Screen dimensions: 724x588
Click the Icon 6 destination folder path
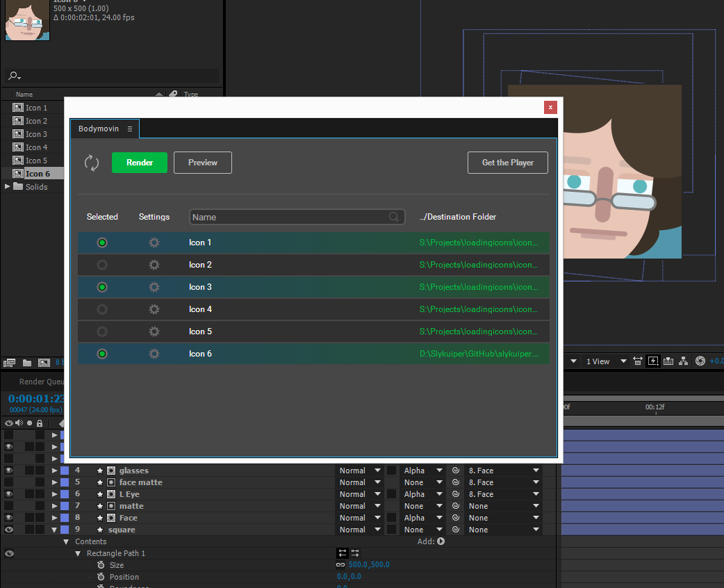(x=479, y=354)
